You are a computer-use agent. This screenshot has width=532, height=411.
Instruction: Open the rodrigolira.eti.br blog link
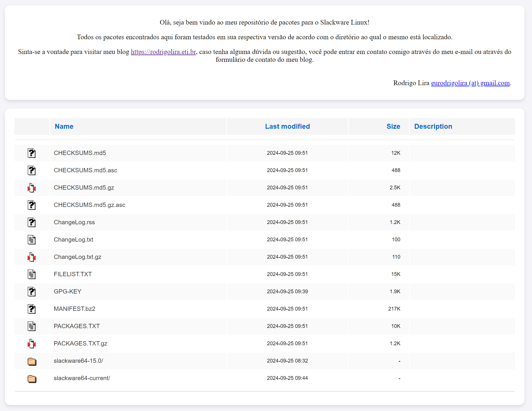coord(163,52)
